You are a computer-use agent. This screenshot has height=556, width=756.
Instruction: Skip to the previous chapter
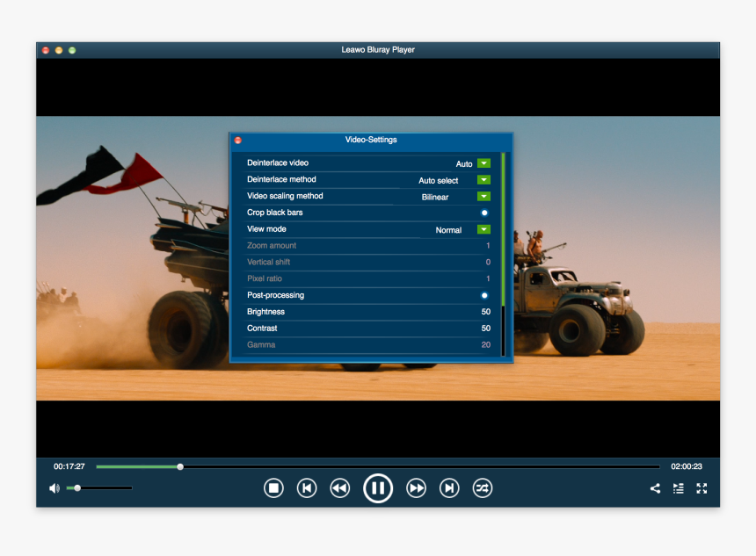tap(307, 488)
